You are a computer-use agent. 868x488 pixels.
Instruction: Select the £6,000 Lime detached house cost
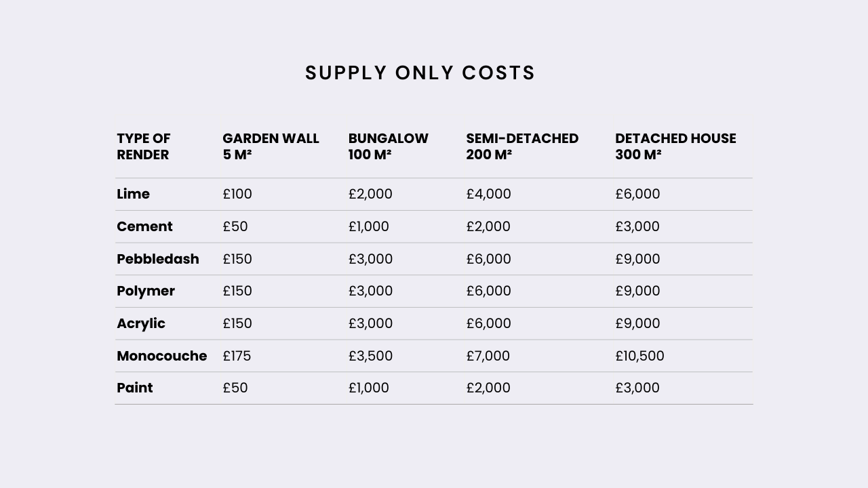click(637, 195)
